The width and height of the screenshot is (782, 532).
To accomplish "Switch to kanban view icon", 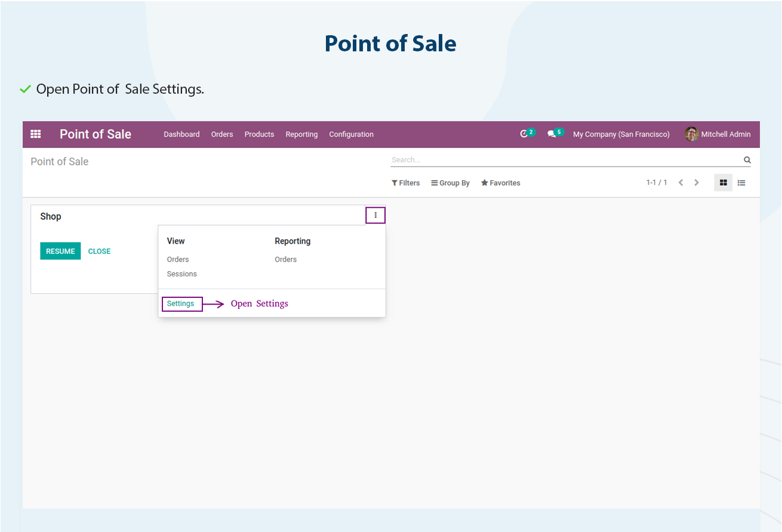I will point(723,183).
